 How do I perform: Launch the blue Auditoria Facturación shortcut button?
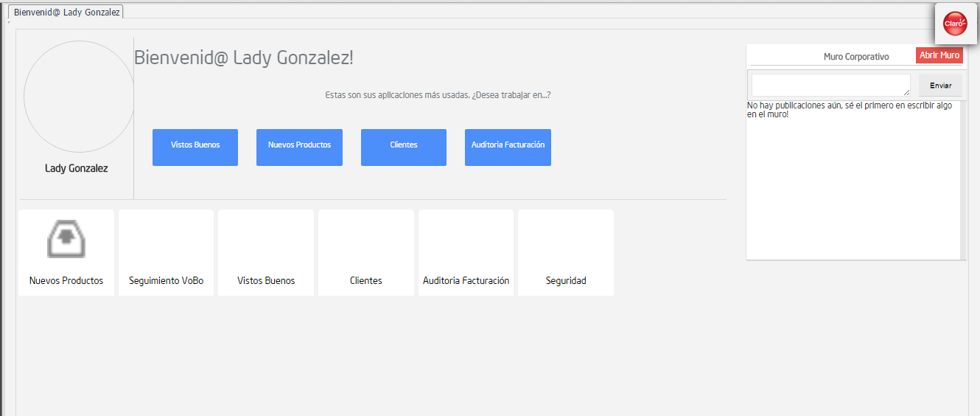tap(508, 148)
